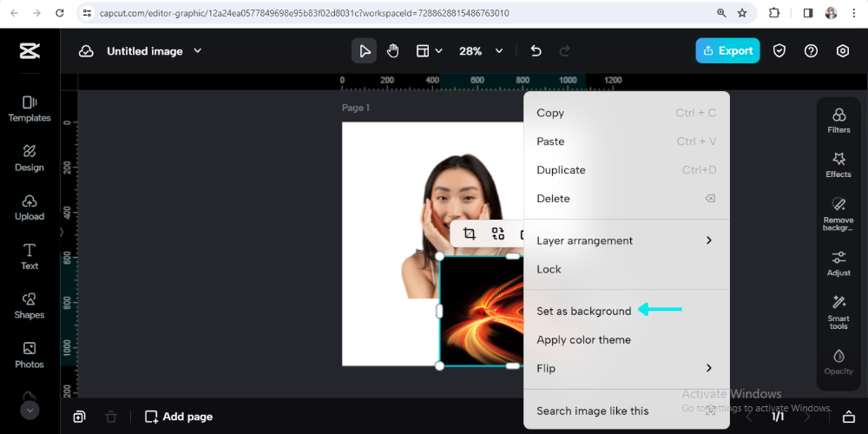This screenshot has height=434, width=868.
Task: Click the shield privacy icon
Action: [x=779, y=51]
